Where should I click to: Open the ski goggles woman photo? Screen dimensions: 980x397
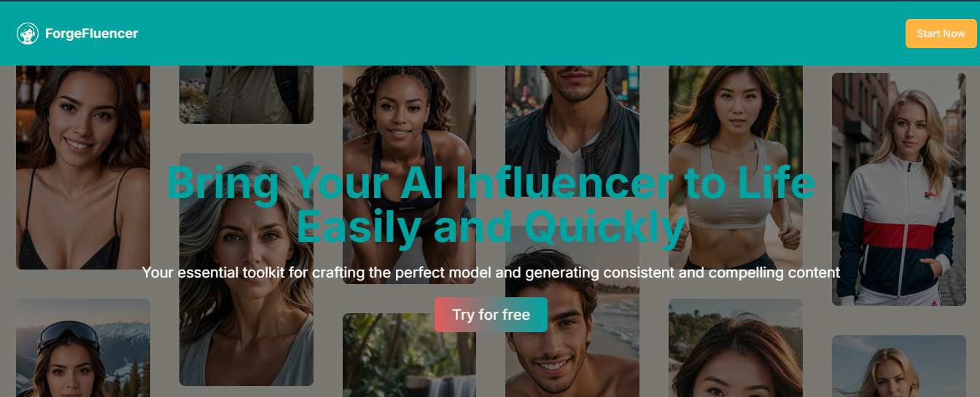[83, 348]
